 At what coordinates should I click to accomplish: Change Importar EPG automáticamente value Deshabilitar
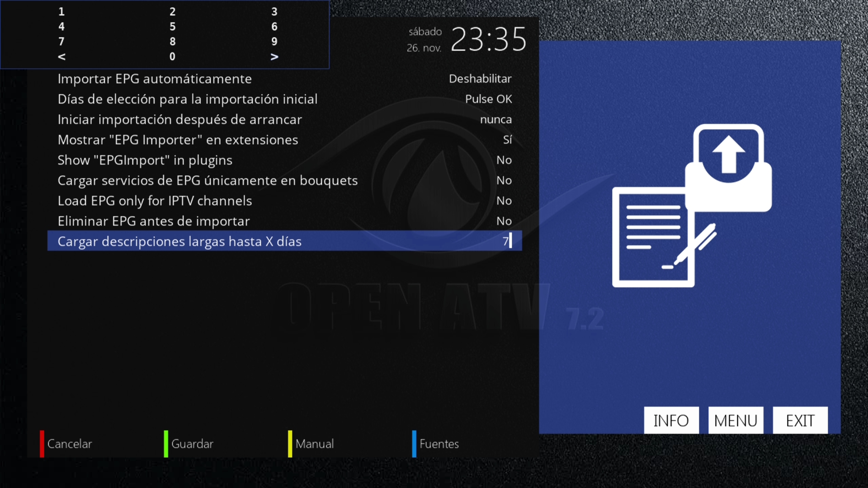[480, 79]
